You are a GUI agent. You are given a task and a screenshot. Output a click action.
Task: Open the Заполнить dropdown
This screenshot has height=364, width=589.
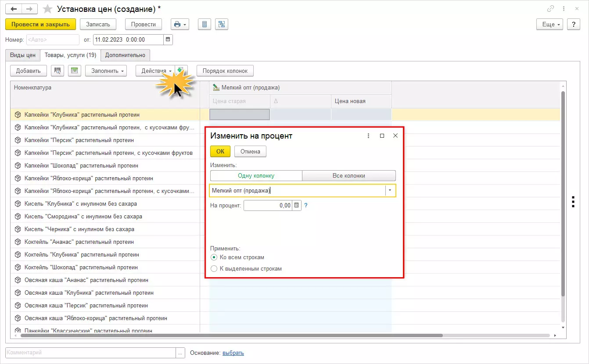point(106,71)
